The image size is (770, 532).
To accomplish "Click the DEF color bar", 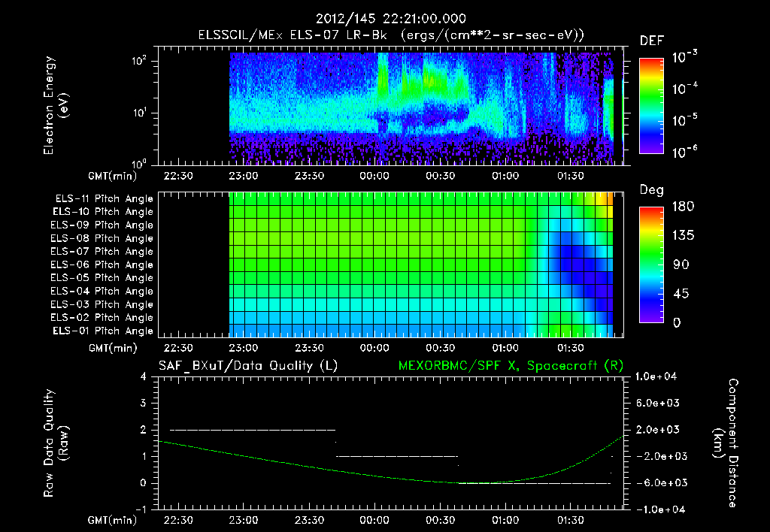I will (x=651, y=106).
